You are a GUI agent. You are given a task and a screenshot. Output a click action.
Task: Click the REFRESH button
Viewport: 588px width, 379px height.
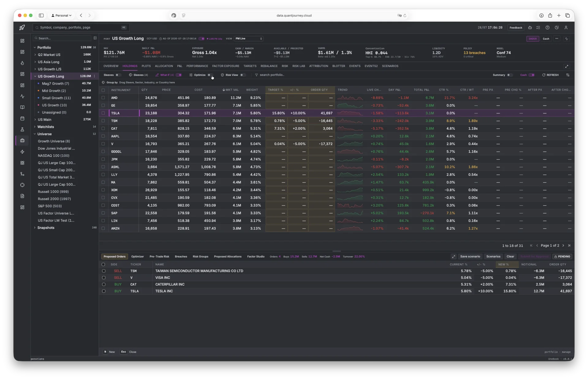click(550, 75)
